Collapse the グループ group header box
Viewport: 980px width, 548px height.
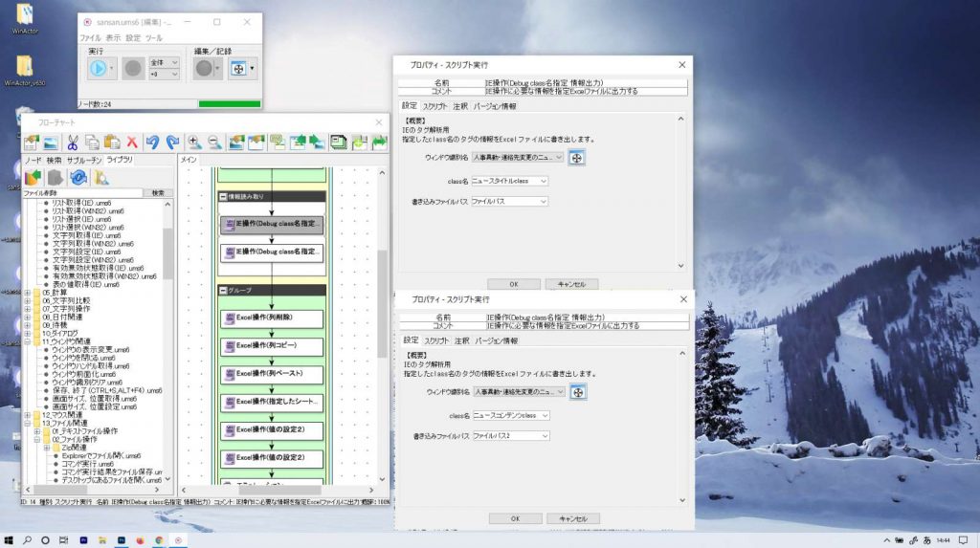(224, 290)
